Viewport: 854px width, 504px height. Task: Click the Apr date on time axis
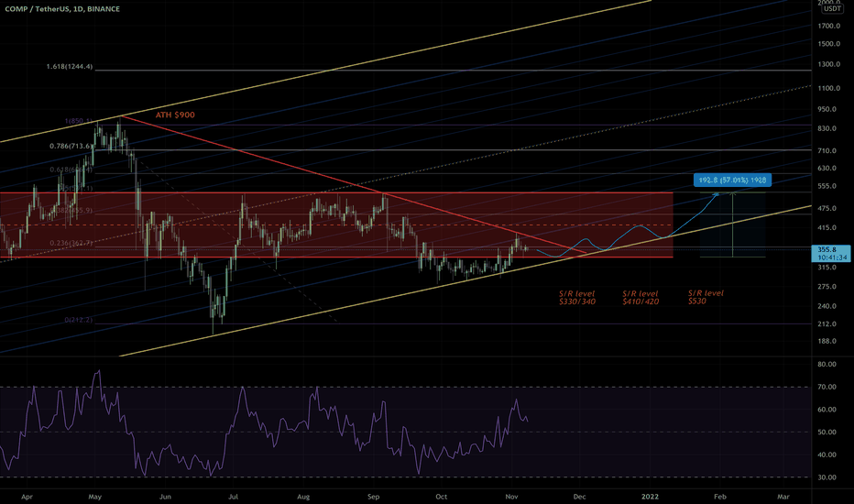[x=27, y=497]
